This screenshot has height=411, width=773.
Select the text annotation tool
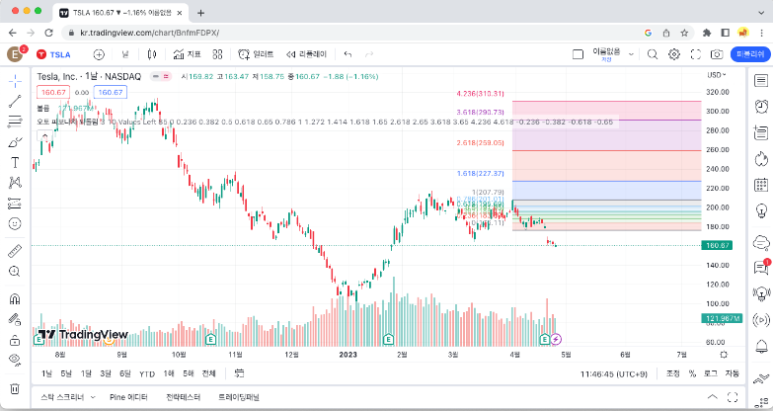(x=15, y=163)
